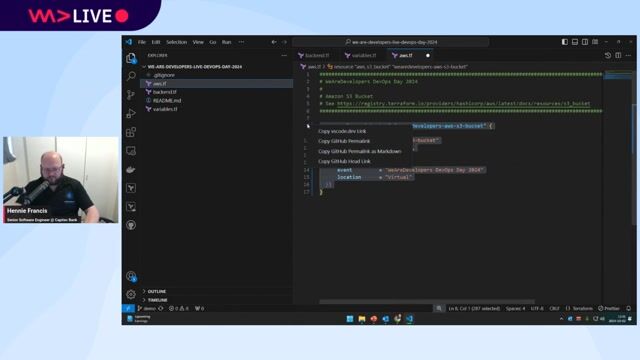
Task: Switch to the backend.tf editor tab
Action: pyautogui.click(x=314, y=56)
